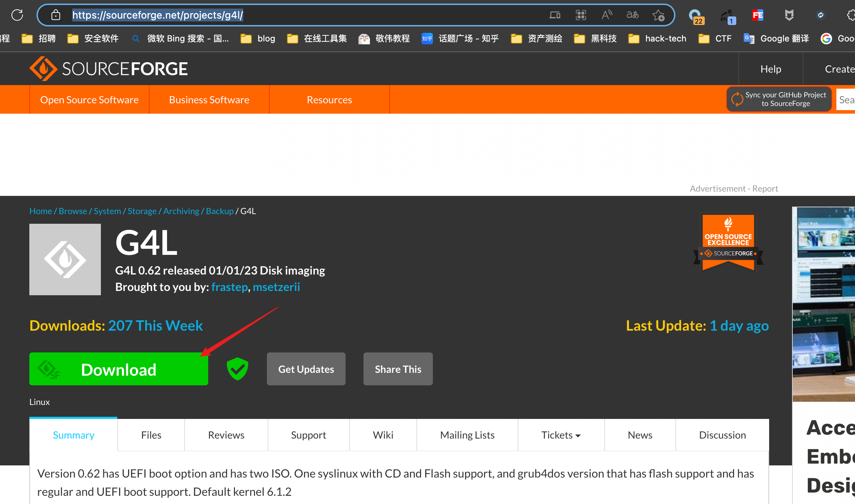The width and height of the screenshot is (855, 504).
Task: Click the read aloud icon in address bar
Action: (606, 15)
